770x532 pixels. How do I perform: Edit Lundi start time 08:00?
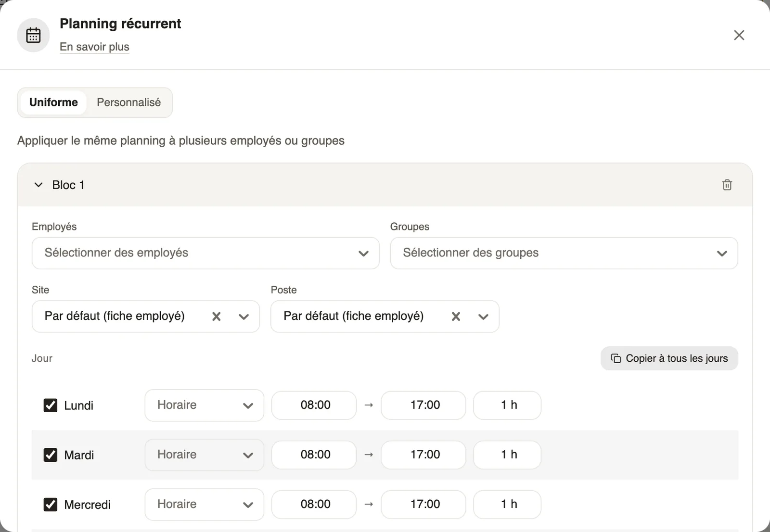(x=314, y=405)
